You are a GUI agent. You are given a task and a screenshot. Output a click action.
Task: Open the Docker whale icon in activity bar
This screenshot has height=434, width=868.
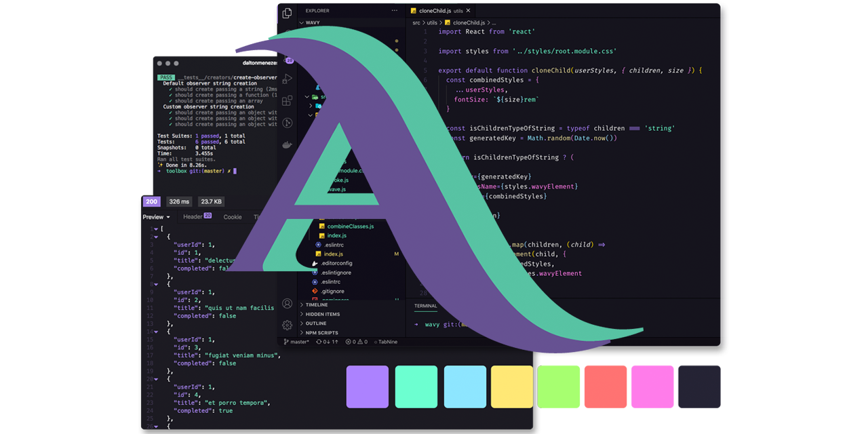coord(288,144)
